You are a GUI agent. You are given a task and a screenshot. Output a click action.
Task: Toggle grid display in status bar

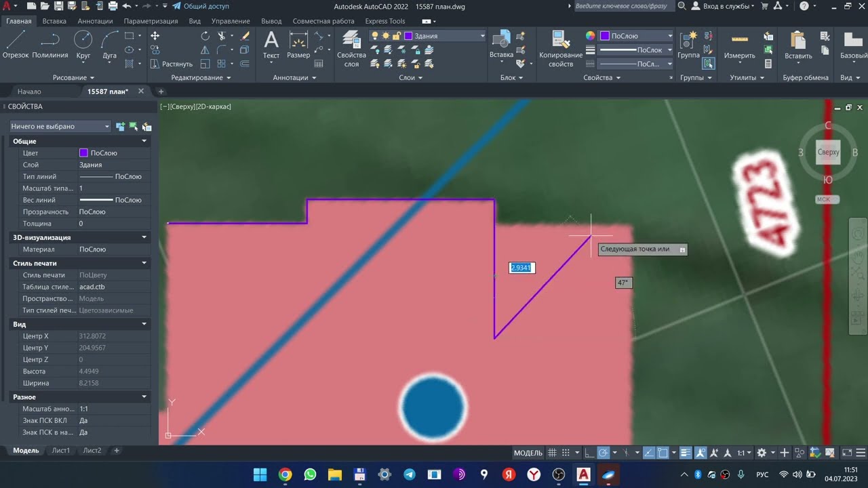pos(553,453)
